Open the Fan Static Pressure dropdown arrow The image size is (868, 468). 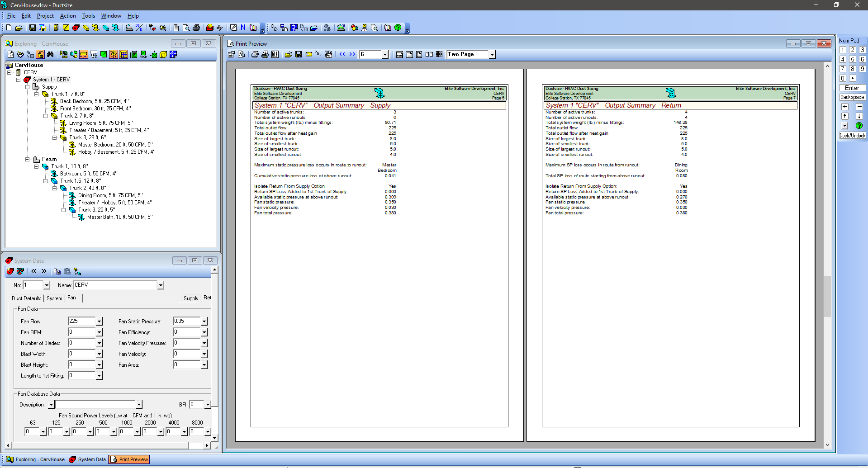(204, 321)
